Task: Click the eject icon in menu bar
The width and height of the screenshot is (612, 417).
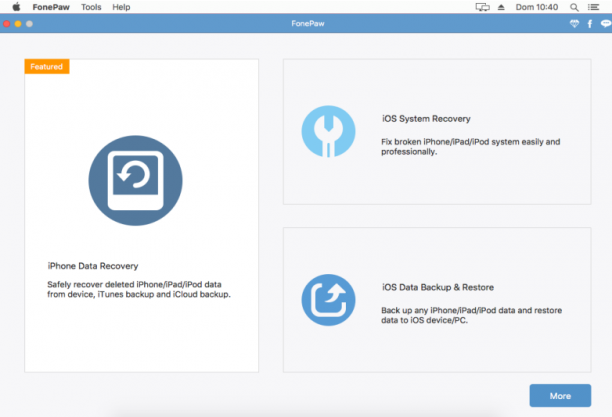Action: coord(501,7)
